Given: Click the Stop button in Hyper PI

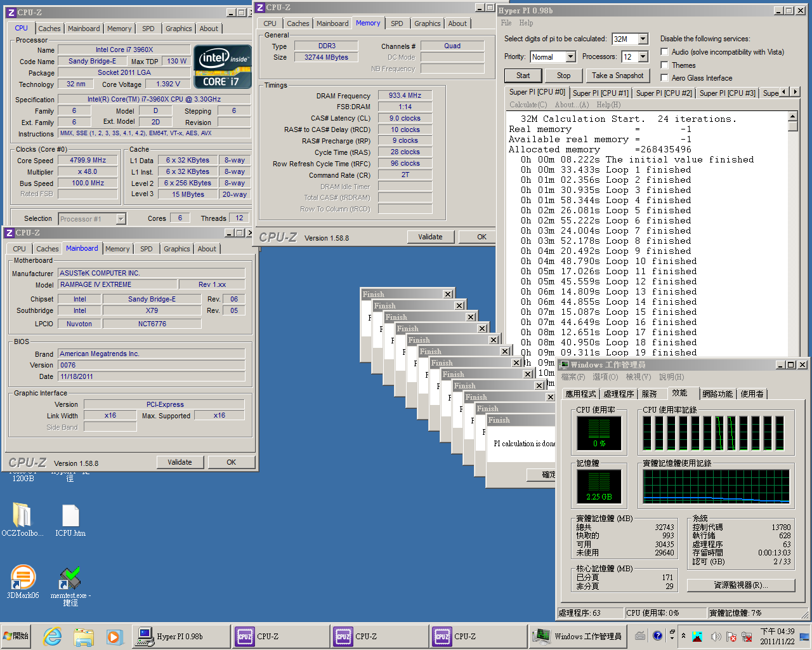Looking at the screenshot, I should pos(563,76).
